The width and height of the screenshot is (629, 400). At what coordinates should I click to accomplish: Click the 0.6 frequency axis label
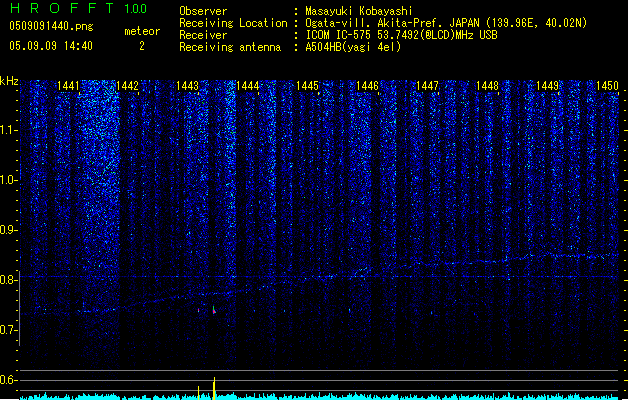9,380
